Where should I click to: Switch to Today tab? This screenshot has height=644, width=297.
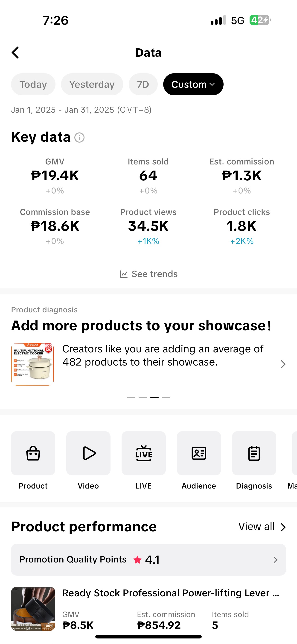click(33, 85)
